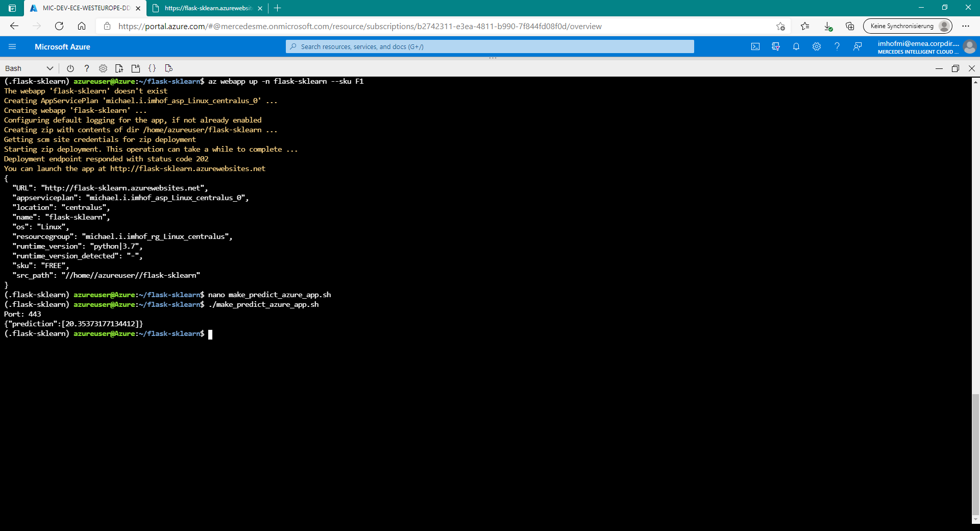980x531 pixels.
Task: Click scrollbar down arrow in terminal
Action: click(x=975, y=520)
